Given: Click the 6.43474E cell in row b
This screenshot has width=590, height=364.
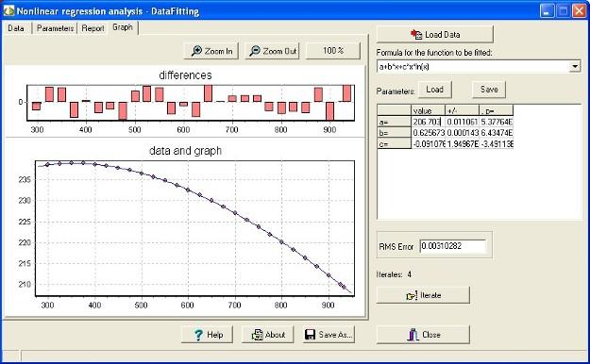Looking at the screenshot, I should [x=497, y=133].
